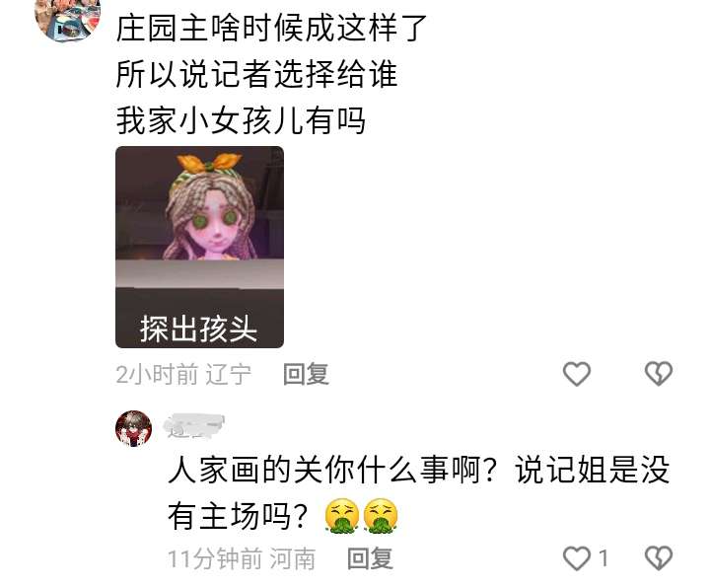Tap broken heart on the 河南 reply
The height and width of the screenshot is (588, 710).
pos(659,558)
